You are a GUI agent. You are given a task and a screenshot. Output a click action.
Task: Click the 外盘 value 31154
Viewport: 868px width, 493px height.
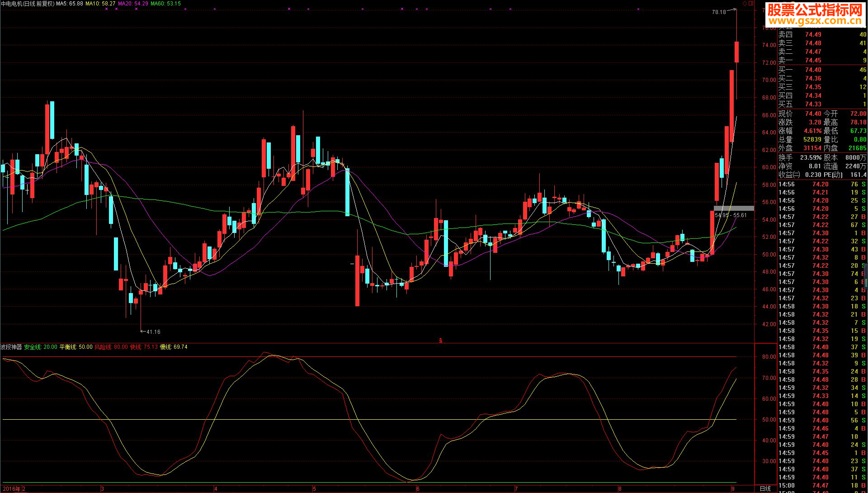(812, 148)
